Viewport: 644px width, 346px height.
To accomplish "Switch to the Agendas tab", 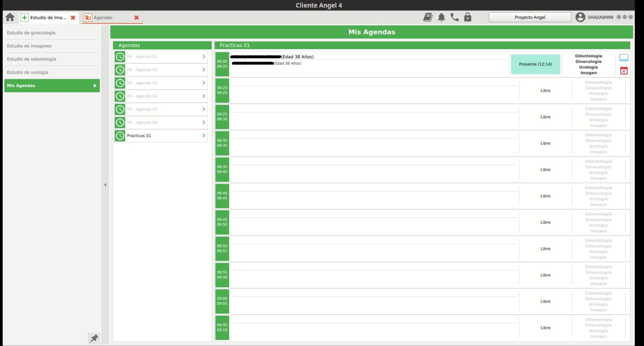I will [112, 17].
